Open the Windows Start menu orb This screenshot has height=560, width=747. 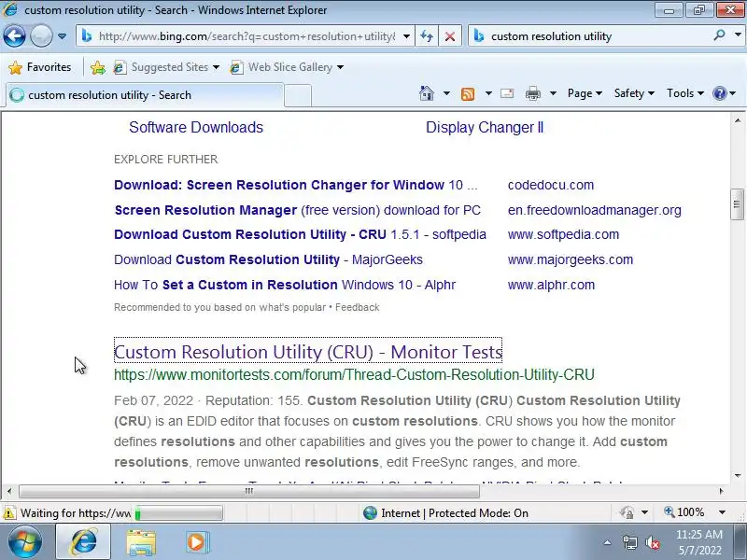tap(25, 541)
